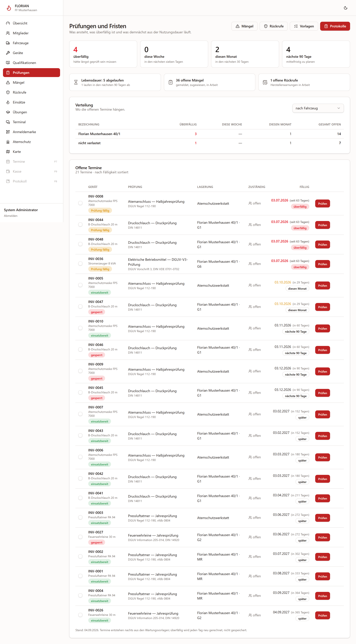Open Qualifikationen book icon in sidebar
The image size is (356, 644).
tap(8, 63)
